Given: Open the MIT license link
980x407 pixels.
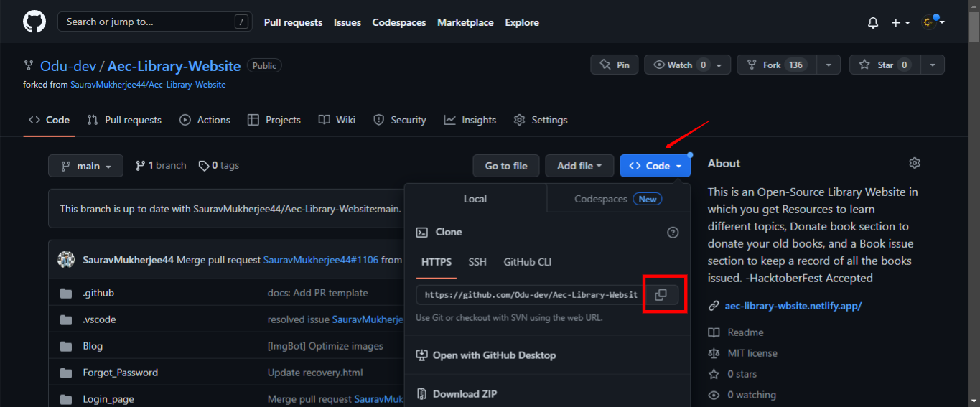Looking at the screenshot, I should tap(743, 353).
